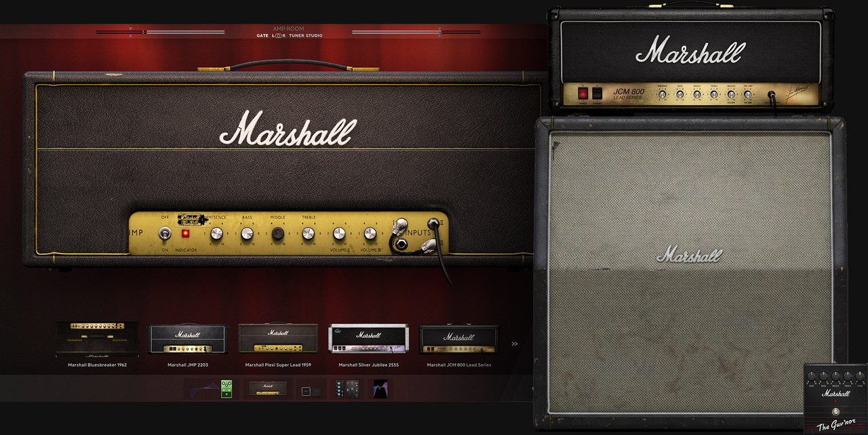Open the GATE tab
Image resolution: width=868 pixels, height=435 pixels.
262,36
